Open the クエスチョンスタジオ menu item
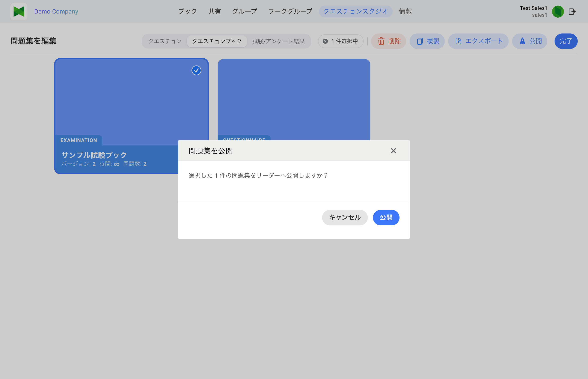This screenshot has height=379, width=588. click(x=356, y=11)
